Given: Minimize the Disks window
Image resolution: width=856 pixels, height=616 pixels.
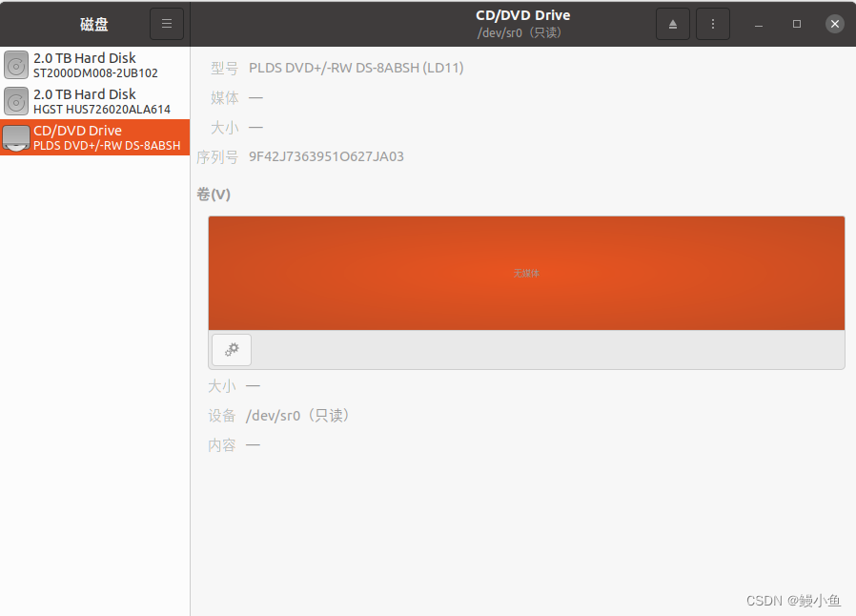Looking at the screenshot, I should coord(758,24).
